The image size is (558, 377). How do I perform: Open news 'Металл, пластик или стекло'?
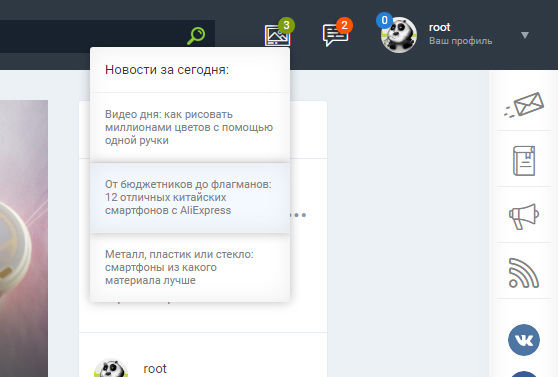190,267
